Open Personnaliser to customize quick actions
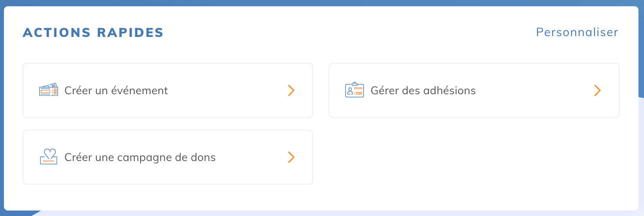Screen dimensions: 644x216 point(577,32)
